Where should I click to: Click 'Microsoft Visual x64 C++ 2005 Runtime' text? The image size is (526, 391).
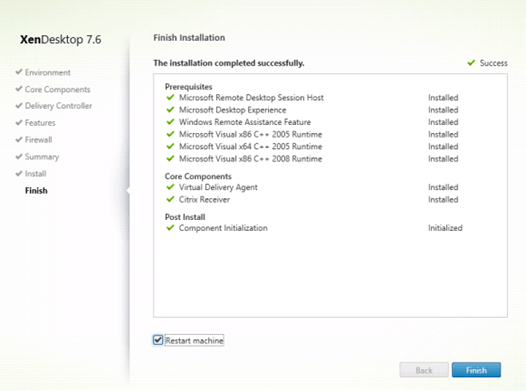click(250, 147)
